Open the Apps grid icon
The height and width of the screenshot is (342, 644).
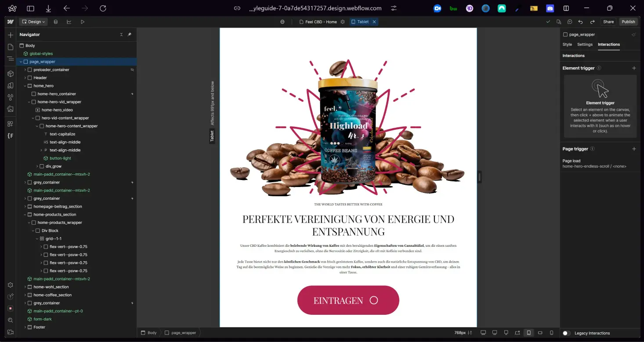(11, 124)
